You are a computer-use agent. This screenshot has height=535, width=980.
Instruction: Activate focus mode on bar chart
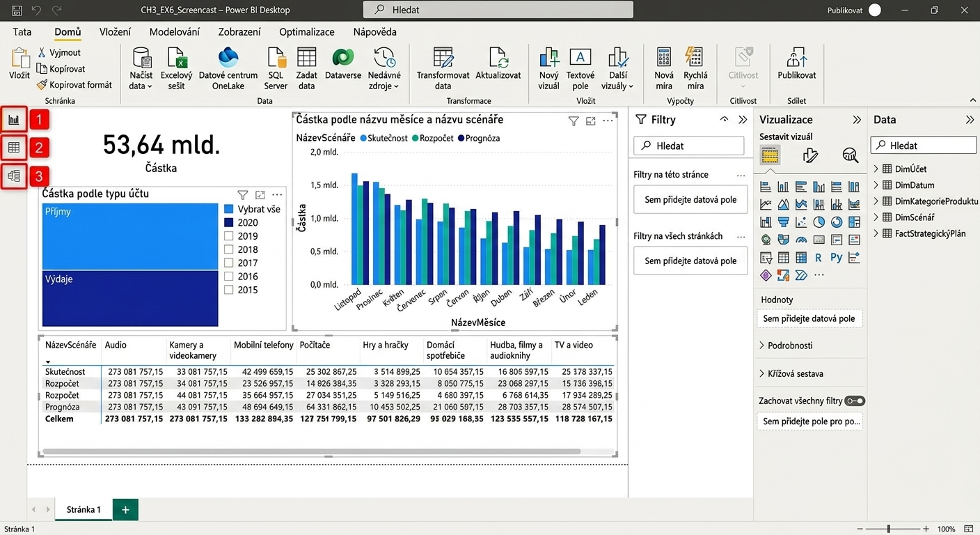pos(591,121)
